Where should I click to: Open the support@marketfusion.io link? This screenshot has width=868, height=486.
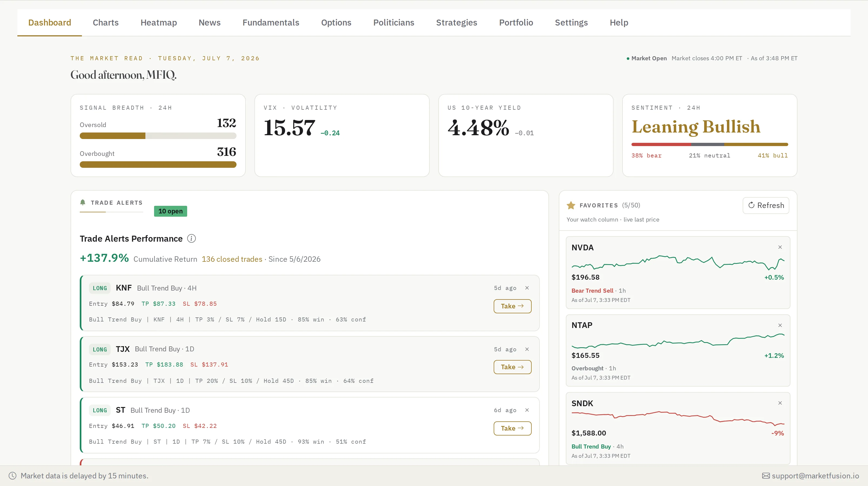(815, 476)
